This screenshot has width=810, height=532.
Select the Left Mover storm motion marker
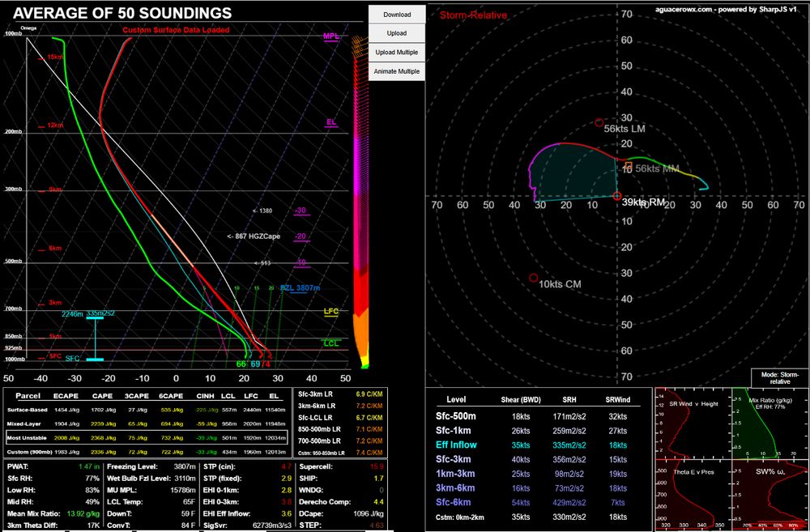coord(599,123)
